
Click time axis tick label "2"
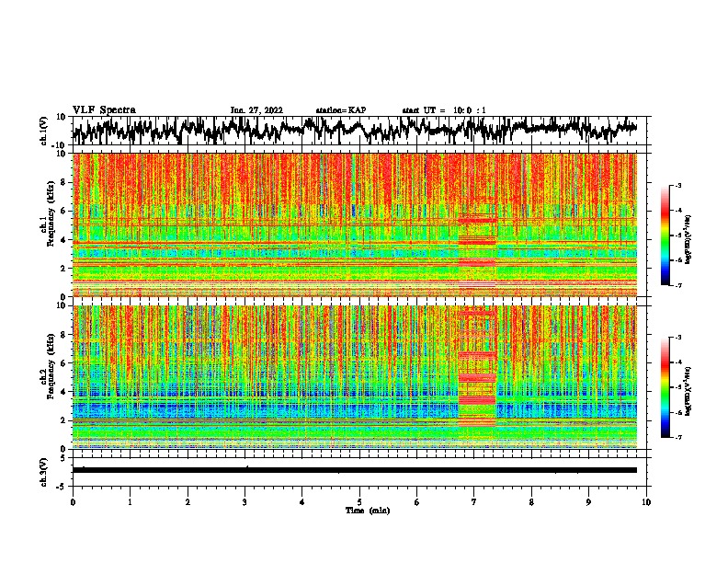[x=188, y=502]
